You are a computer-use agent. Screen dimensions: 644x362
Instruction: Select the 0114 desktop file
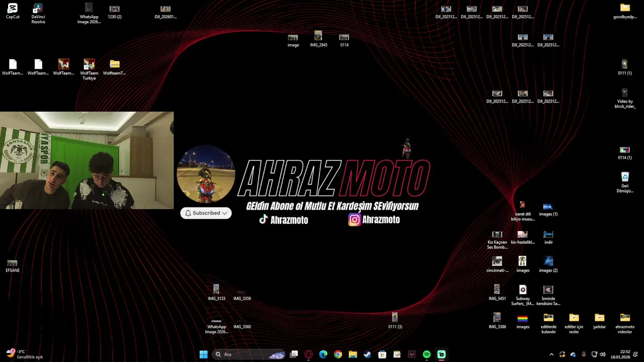coord(344,40)
